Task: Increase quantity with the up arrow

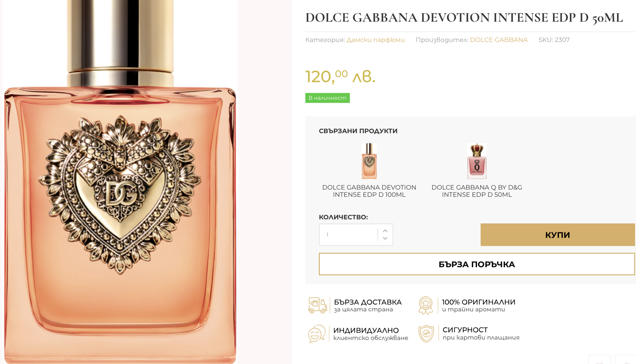Action: click(385, 231)
